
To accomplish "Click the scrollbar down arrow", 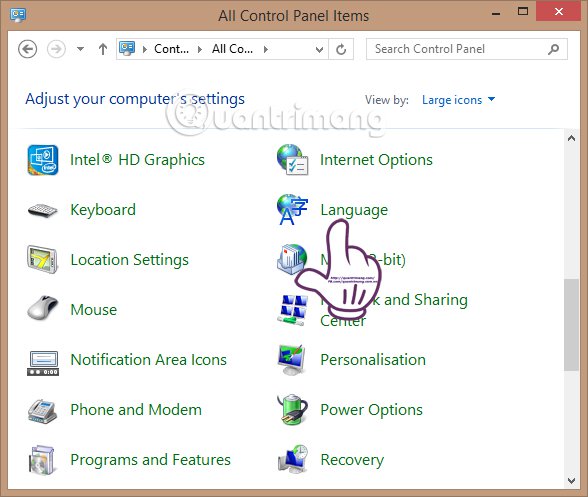I will pos(572,480).
